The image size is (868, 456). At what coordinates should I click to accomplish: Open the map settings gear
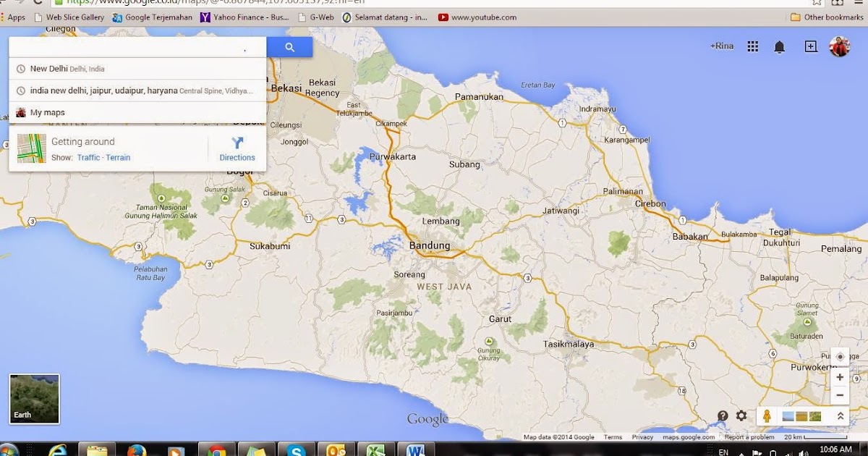741,415
